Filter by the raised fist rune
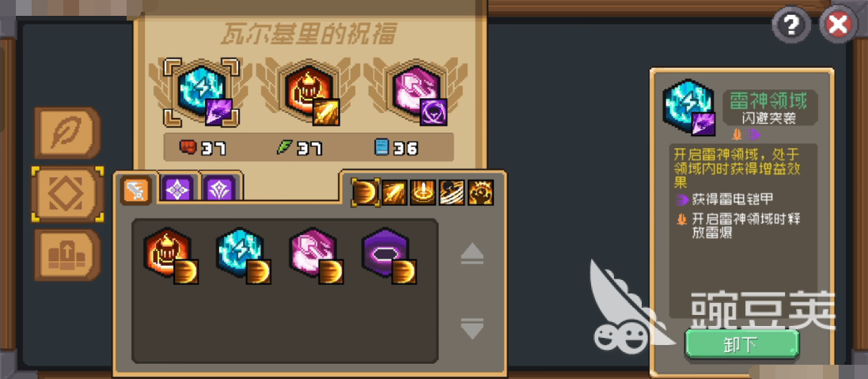This screenshot has height=379, width=868. (x=480, y=192)
